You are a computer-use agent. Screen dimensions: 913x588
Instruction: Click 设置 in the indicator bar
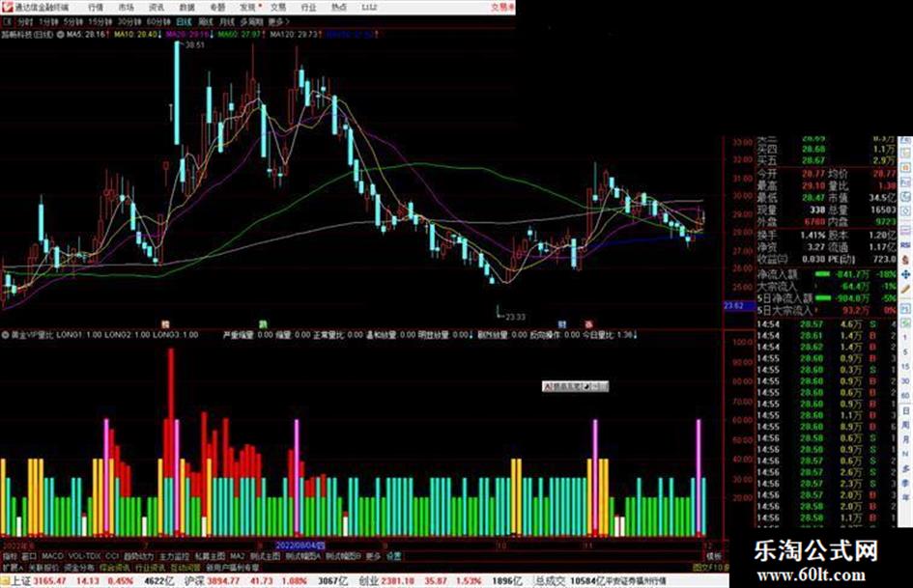tap(393, 556)
